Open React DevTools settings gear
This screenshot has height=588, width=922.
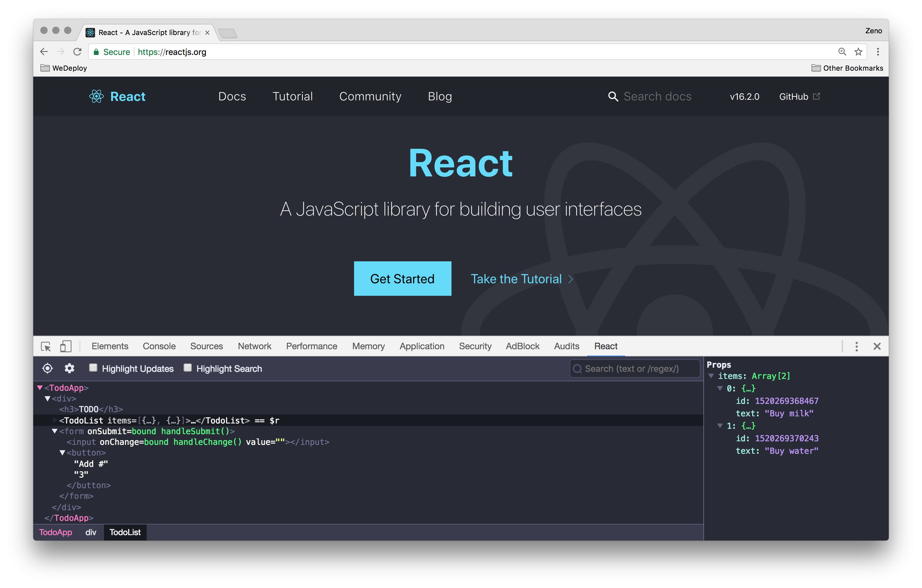pyautogui.click(x=69, y=368)
